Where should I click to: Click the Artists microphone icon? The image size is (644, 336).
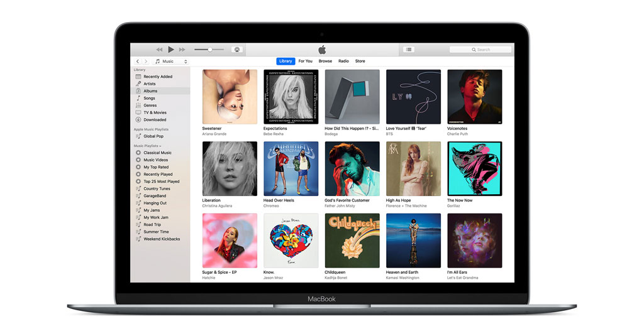click(138, 84)
